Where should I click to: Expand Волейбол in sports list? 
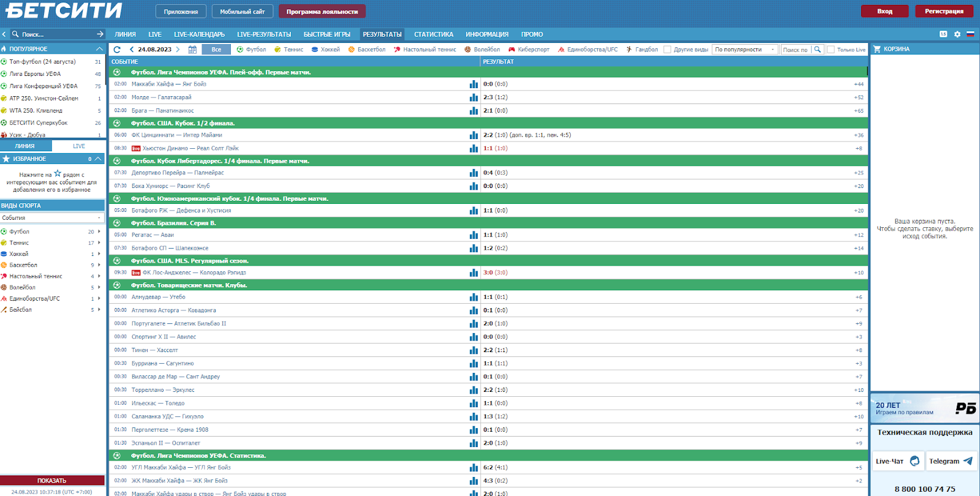pos(99,287)
